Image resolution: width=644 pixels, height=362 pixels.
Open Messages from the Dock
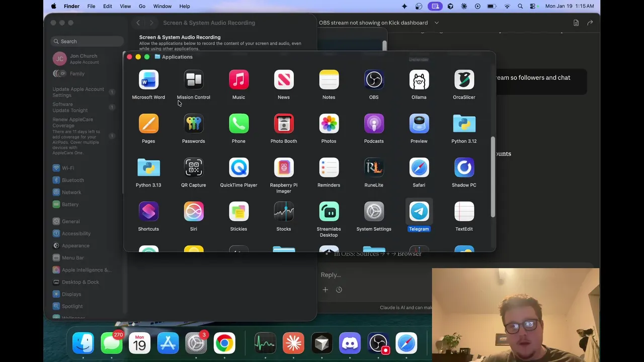click(x=111, y=343)
